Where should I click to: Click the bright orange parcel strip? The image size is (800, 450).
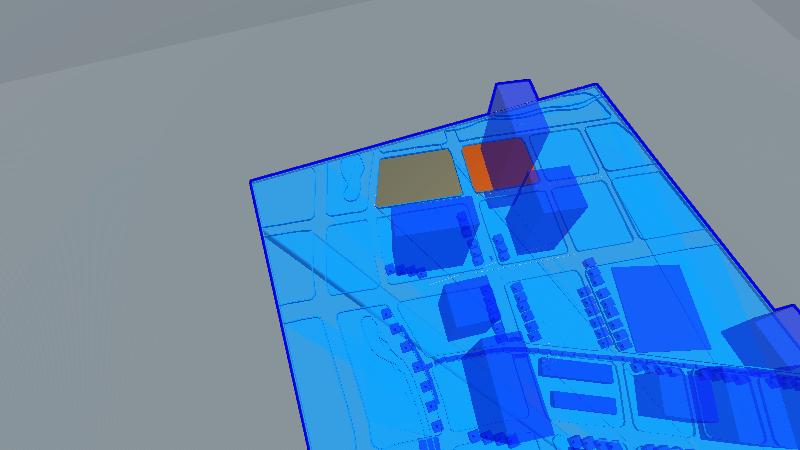tap(479, 167)
